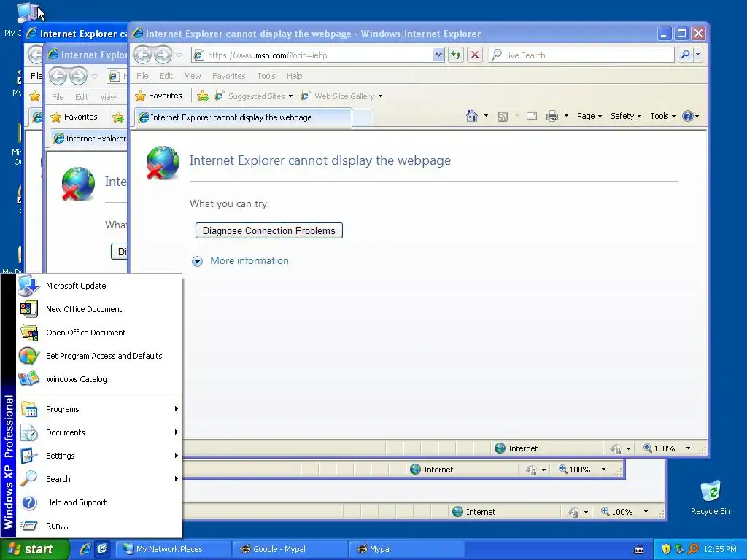Click the Live Search magnifier button
The height and width of the screenshot is (560, 747).
point(685,55)
